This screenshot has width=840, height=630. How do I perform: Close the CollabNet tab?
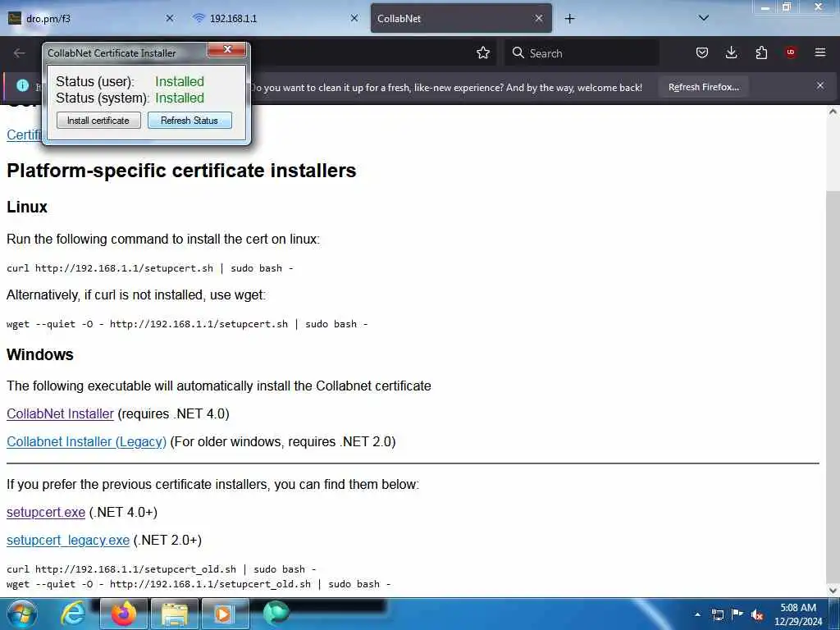coord(539,18)
